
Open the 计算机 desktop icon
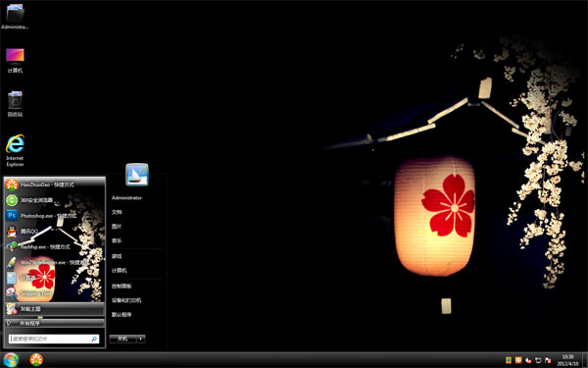15,60
